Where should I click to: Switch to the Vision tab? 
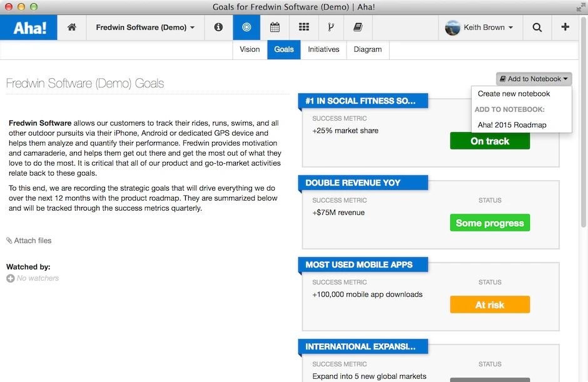(x=250, y=49)
